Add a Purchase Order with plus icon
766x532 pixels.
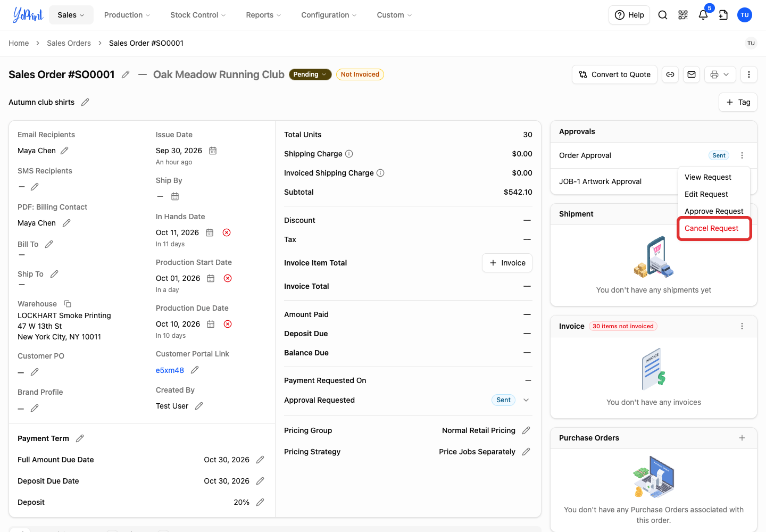point(742,438)
